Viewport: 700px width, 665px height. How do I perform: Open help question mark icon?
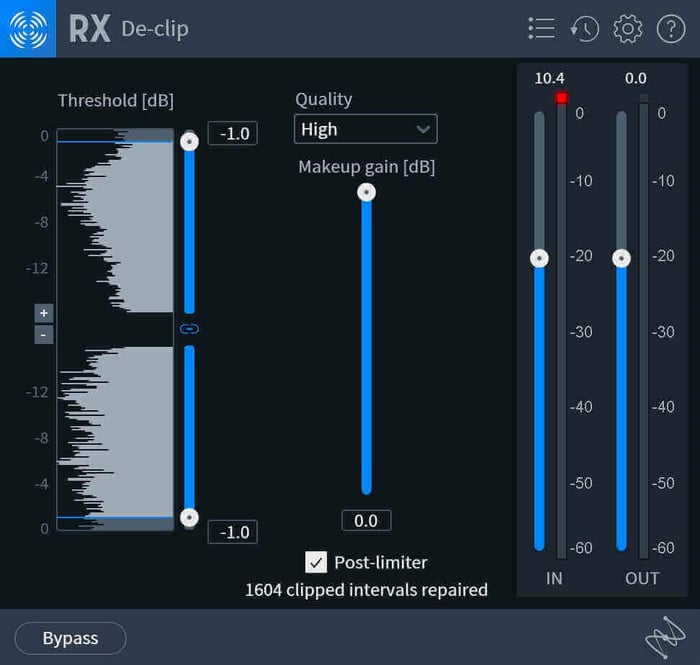[671, 29]
